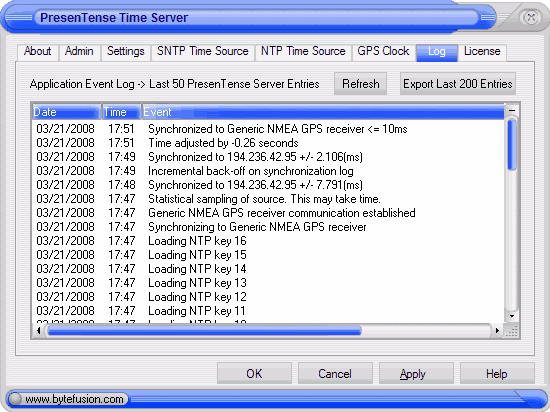Select the Log tab

coord(437,53)
